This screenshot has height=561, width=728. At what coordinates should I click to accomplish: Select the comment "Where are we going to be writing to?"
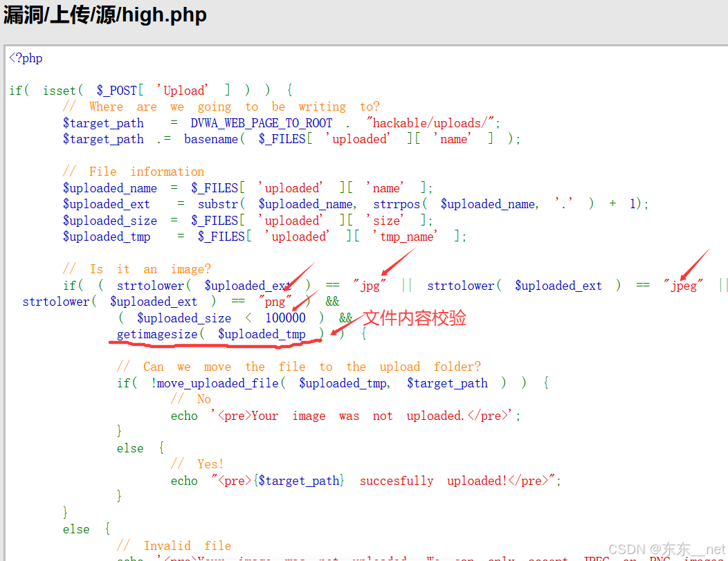pyautogui.click(x=221, y=107)
